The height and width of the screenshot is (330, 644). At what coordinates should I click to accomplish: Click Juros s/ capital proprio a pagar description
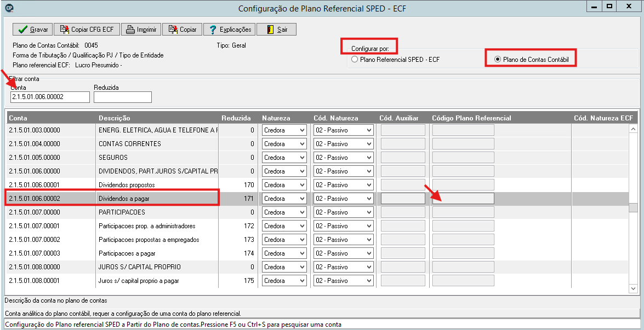coord(139,281)
